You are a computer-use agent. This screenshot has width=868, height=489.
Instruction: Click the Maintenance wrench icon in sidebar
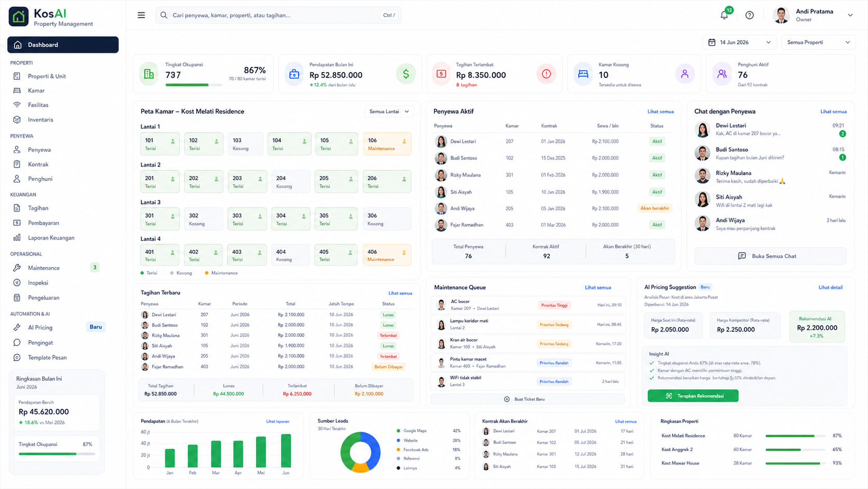(x=17, y=268)
